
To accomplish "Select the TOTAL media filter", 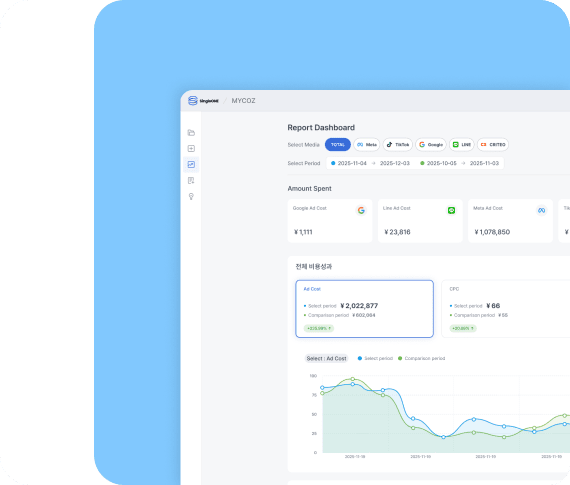I will (338, 144).
